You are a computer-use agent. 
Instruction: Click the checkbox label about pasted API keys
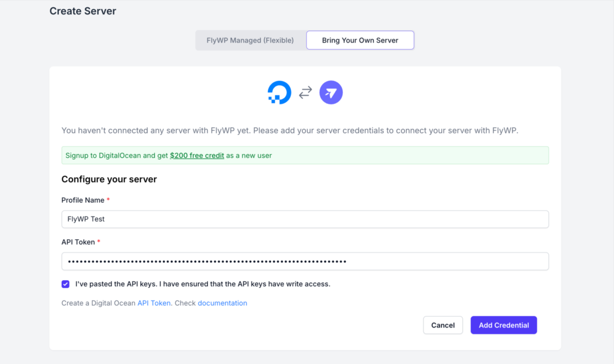tap(203, 284)
